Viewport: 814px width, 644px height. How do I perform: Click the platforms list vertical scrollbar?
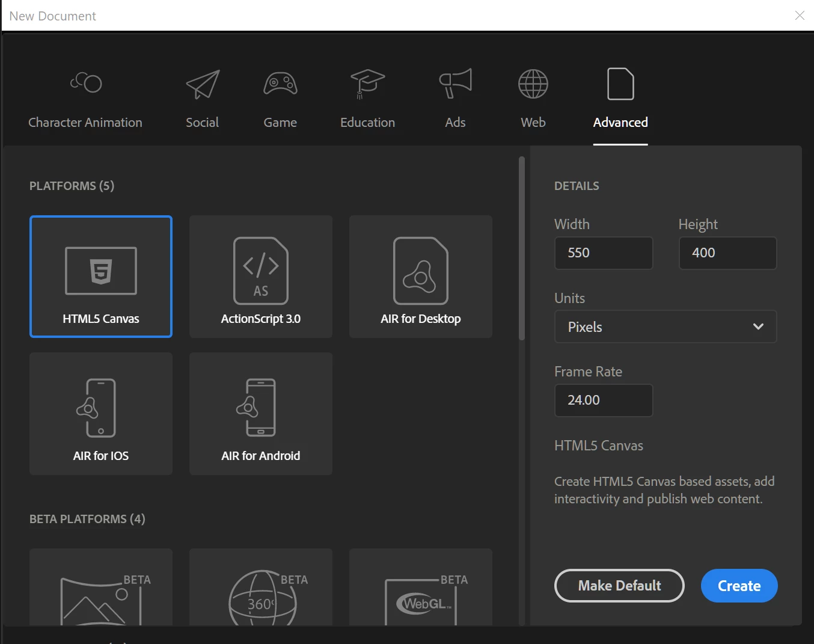click(x=522, y=248)
